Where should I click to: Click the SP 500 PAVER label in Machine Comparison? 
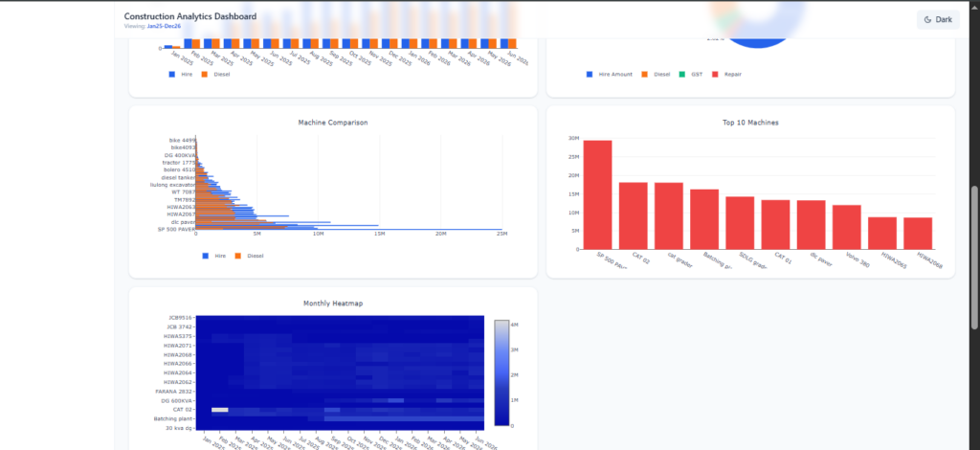coord(177,230)
